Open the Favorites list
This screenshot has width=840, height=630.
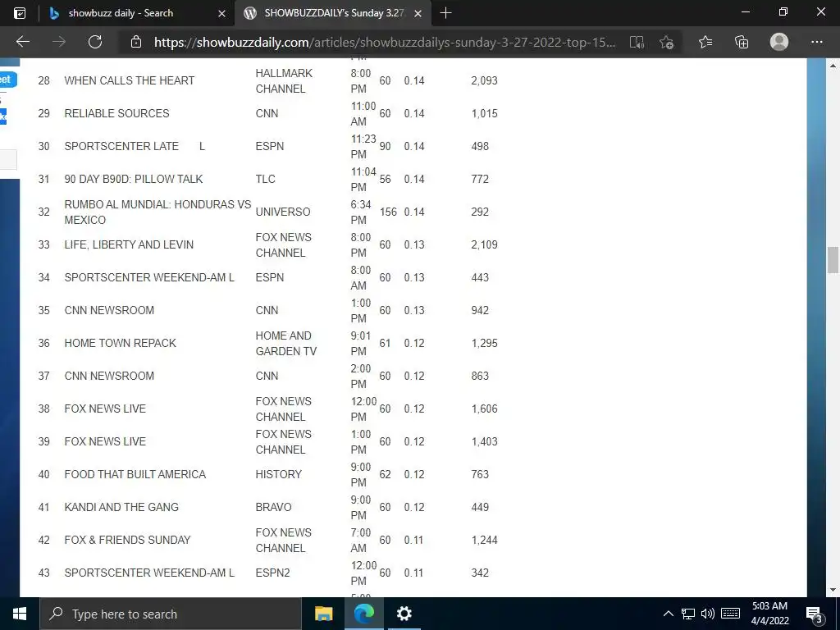(x=705, y=42)
